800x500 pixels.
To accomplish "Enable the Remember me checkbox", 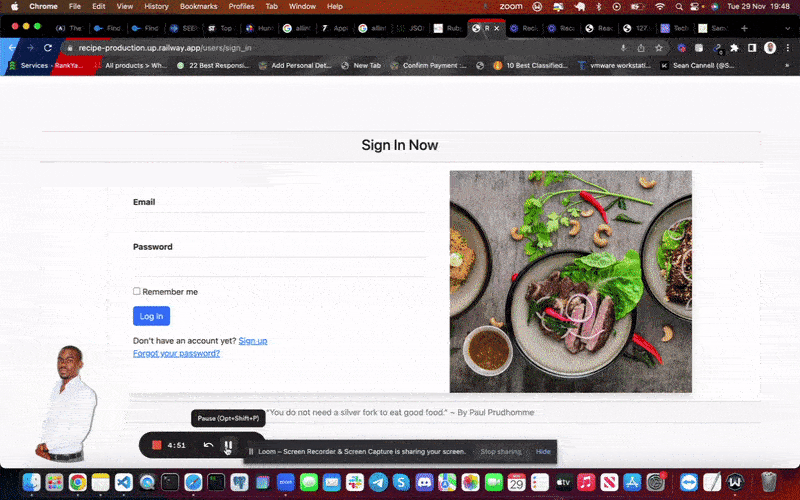I will click(137, 292).
